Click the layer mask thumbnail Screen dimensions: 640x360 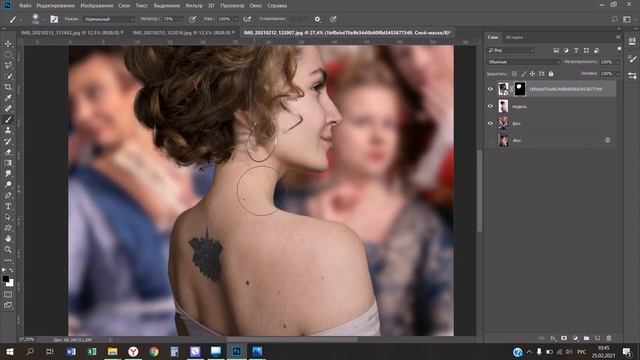pos(520,89)
